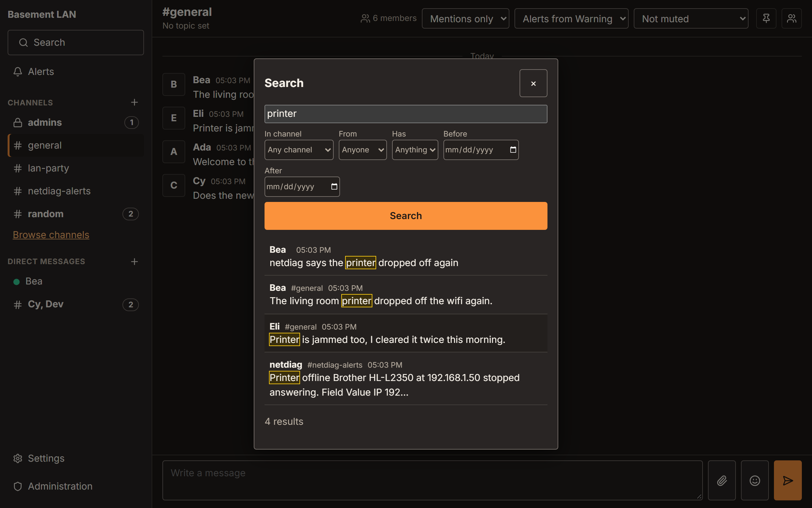Click the search query field containing printer
Image resolution: width=812 pixels, height=508 pixels.
(406, 114)
